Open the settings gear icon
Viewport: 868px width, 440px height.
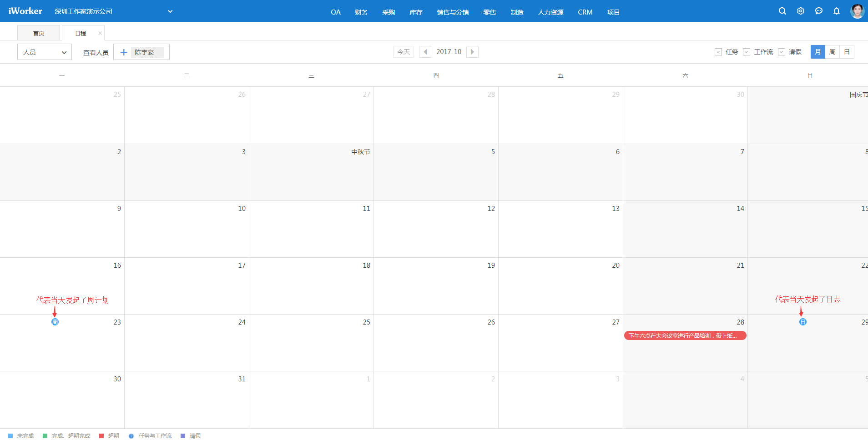[x=801, y=11]
